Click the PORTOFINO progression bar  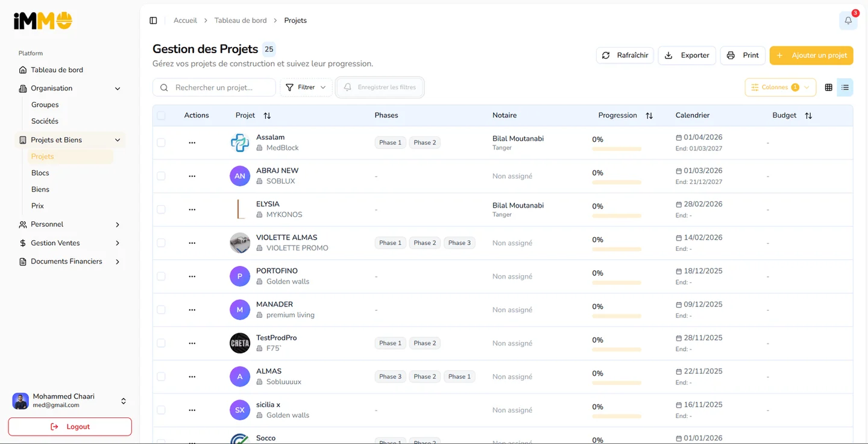tap(617, 283)
